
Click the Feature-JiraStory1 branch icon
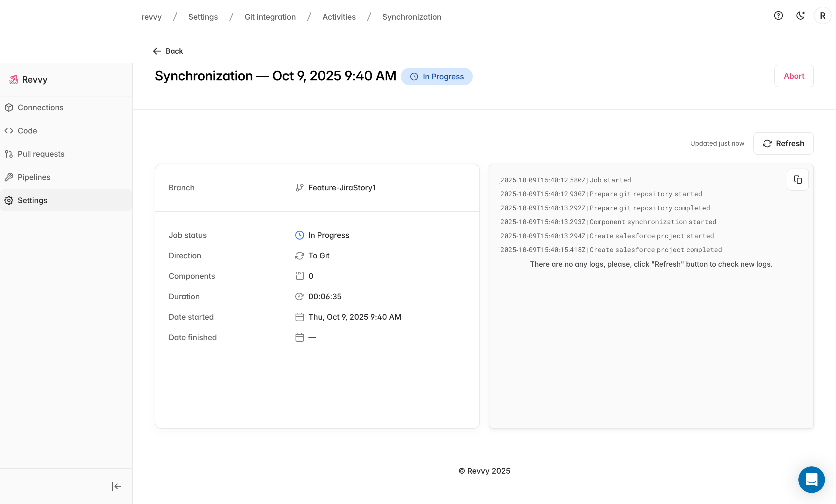tap(299, 188)
